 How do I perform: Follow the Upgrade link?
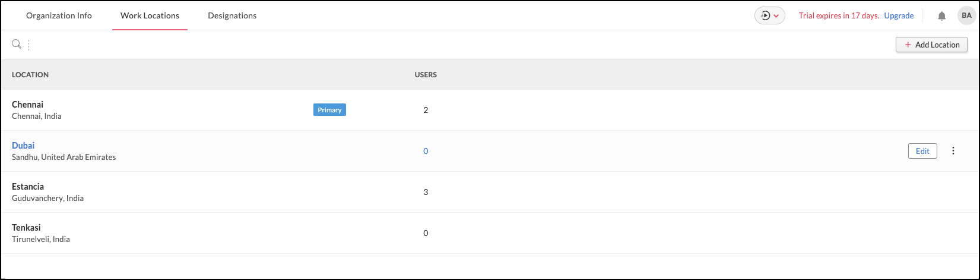tap(899, 16)
